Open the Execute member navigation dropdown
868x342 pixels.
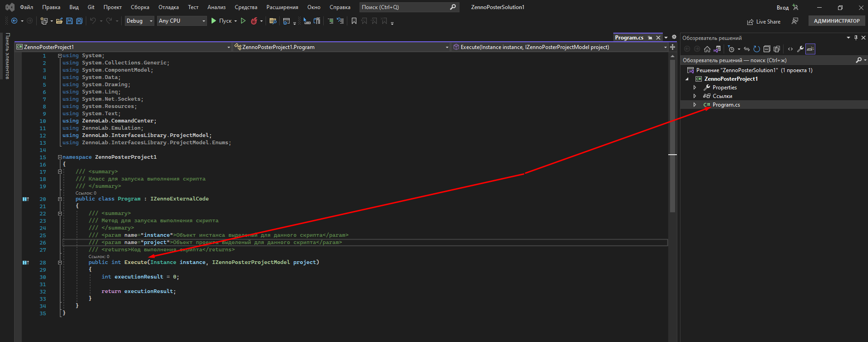[560, 47]
